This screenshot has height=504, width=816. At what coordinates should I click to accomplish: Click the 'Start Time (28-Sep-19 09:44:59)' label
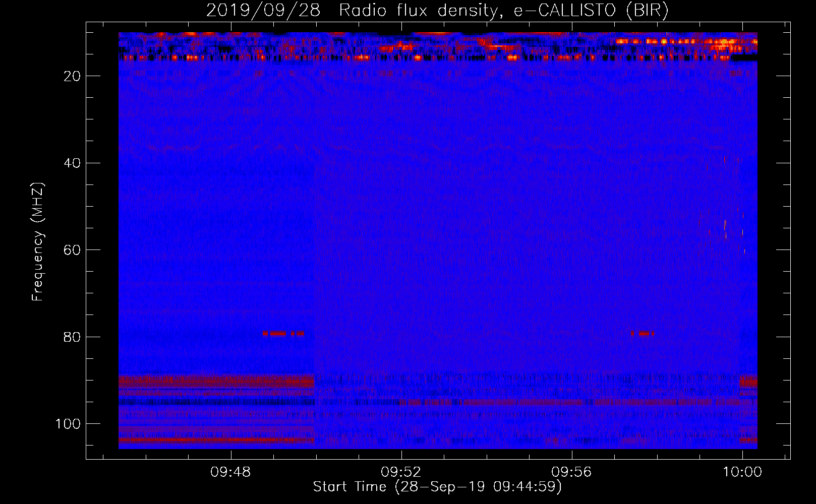(x=437, y=487)
